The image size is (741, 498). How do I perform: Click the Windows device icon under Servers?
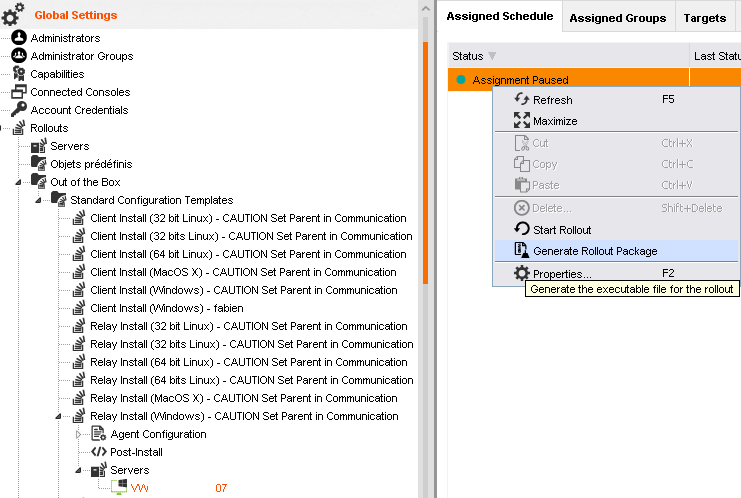click(x=119, y=487)
